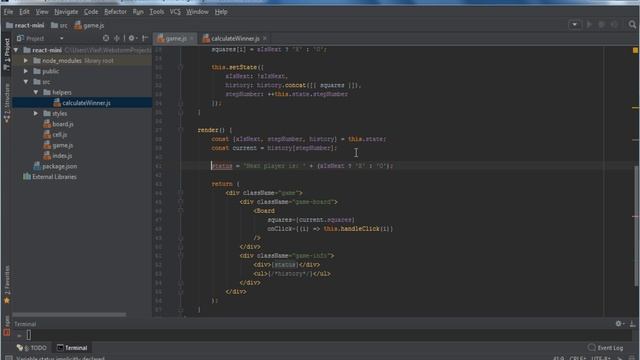Open the Run menu
This screenshot has height=360, width=640.
138,12
